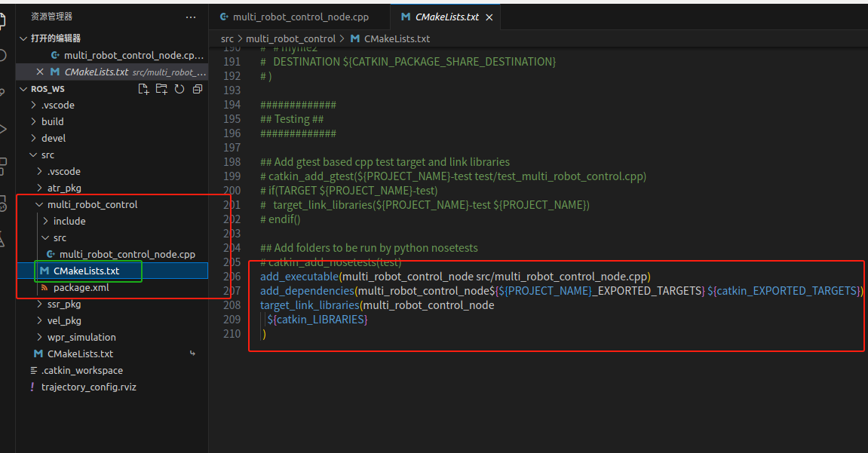Open the explorer more actions ellipsis menu
The image size is (868, 453).
(191, 17)
